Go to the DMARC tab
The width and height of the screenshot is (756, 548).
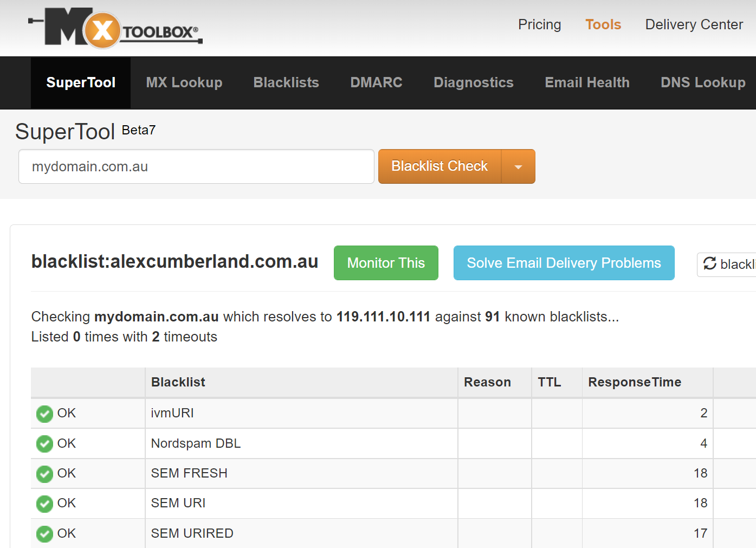(376, 82)
